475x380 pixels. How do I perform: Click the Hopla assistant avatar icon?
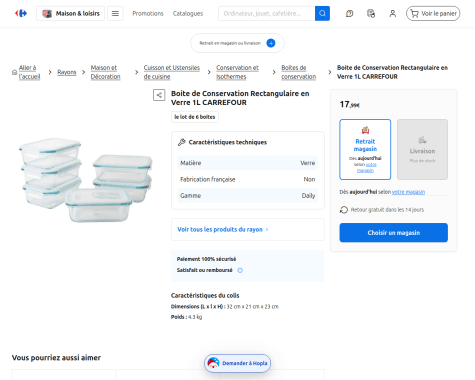[x=213, y=363]
